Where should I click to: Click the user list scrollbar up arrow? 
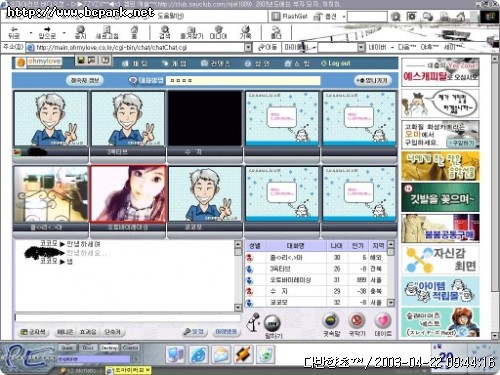click(391, 244)
